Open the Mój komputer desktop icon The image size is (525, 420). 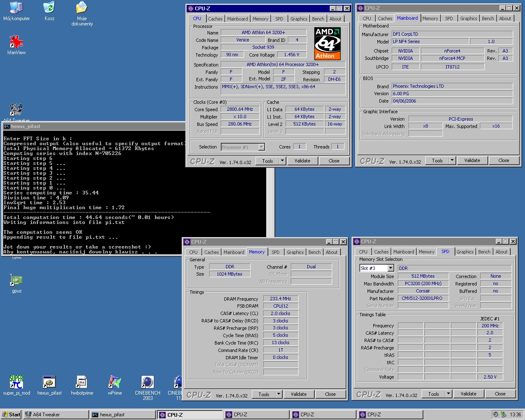(16, 11)
